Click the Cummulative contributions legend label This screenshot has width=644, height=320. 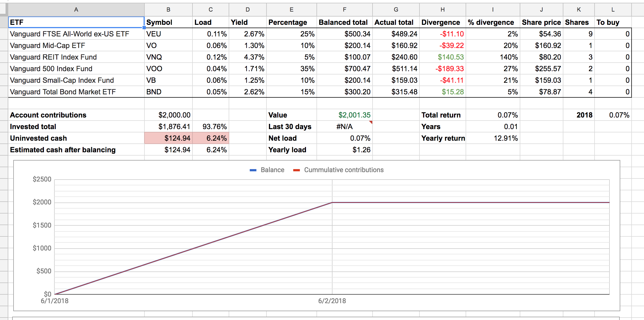click(344, 170)
